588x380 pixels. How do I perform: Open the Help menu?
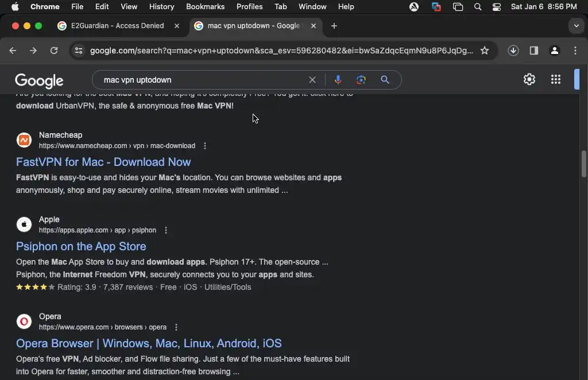tap(346, 6)
